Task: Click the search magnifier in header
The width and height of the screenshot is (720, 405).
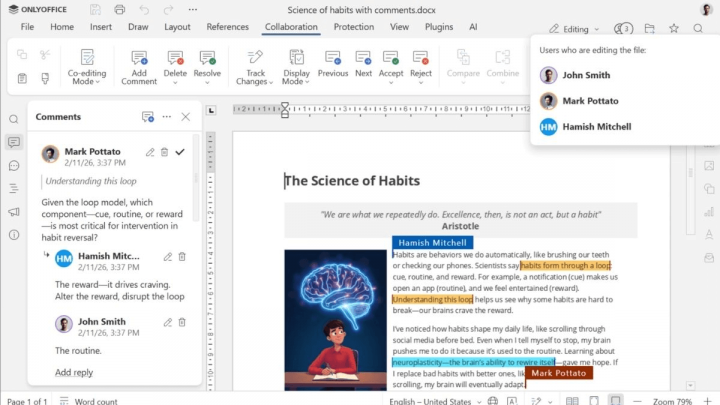Action: tap(698, 29)
